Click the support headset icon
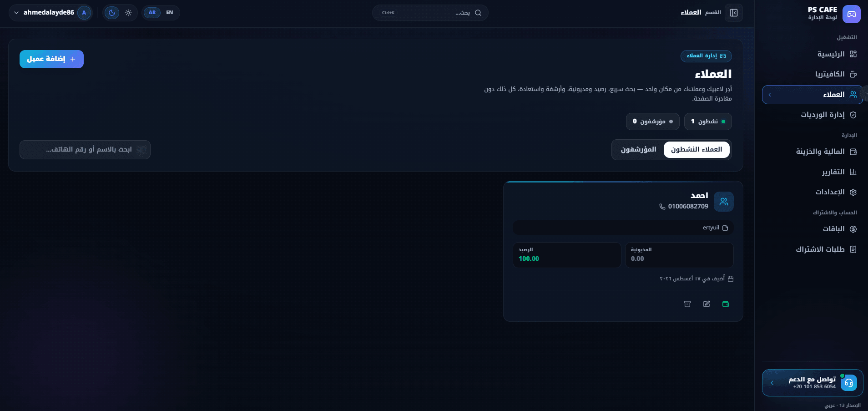The image size is (868, 411). 849,383
